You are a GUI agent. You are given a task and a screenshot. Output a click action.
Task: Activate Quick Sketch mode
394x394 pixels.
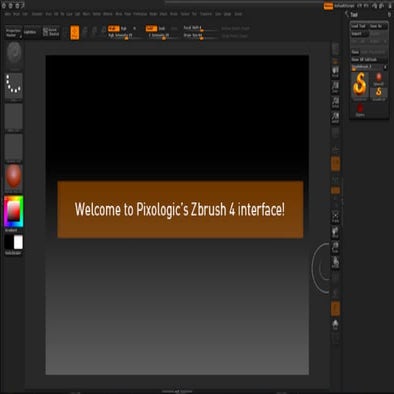[x=51, y=32]
